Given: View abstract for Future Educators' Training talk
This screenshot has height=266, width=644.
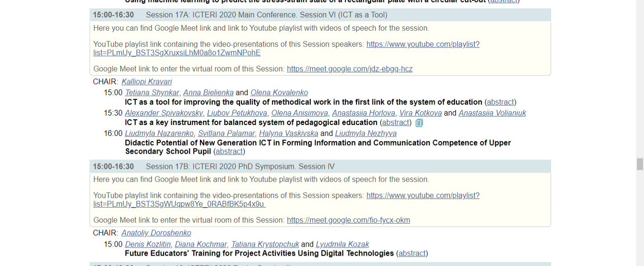Looking at the screenshot, I should 412,253.
